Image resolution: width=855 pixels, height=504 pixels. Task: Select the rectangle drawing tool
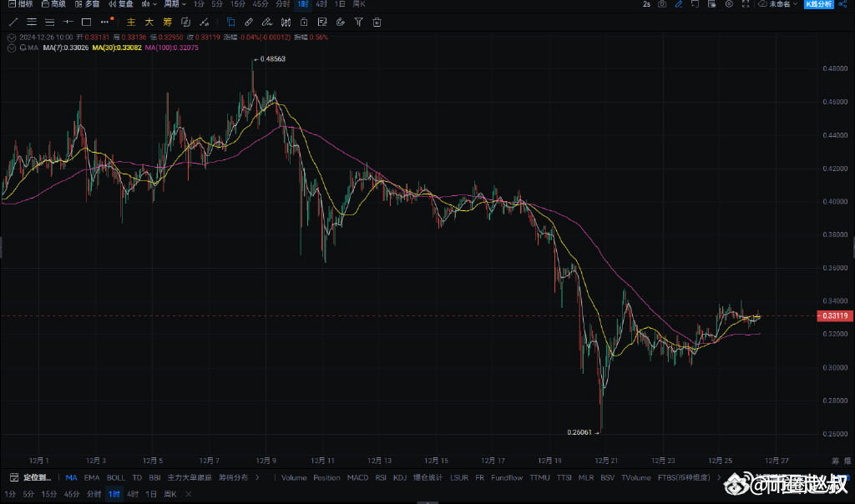[x=86, y=23]
